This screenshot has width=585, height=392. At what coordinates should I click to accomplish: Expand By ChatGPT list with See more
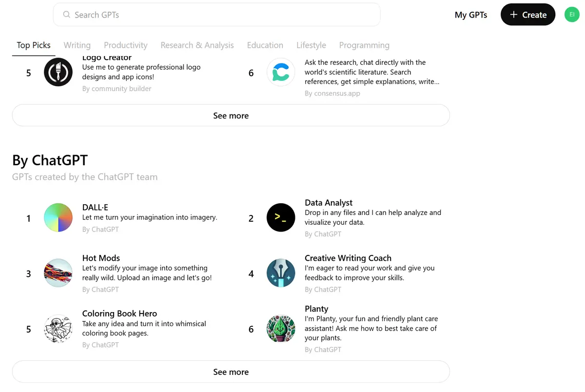231,372
